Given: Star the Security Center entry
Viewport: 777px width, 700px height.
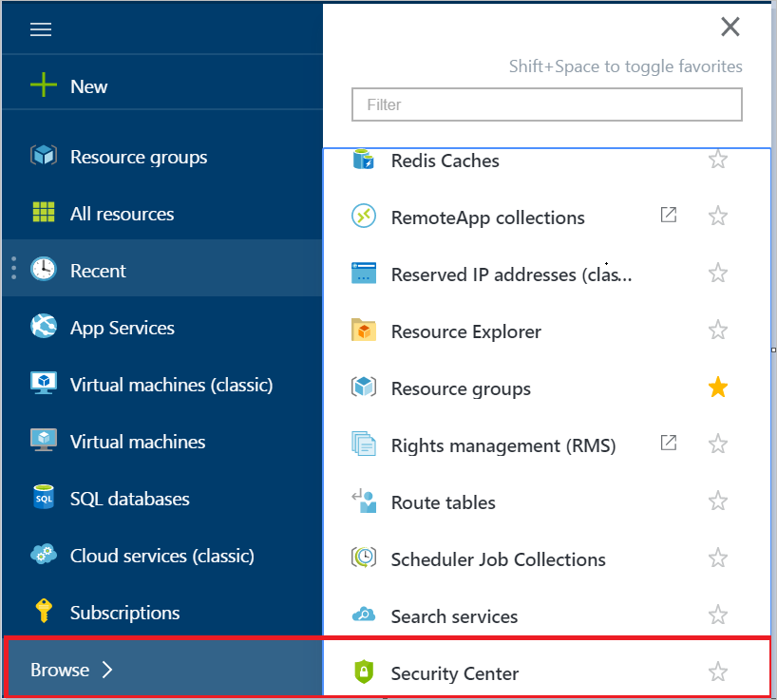Looking at the screenshot, I should pyautogui.click(x=717, y=672).
